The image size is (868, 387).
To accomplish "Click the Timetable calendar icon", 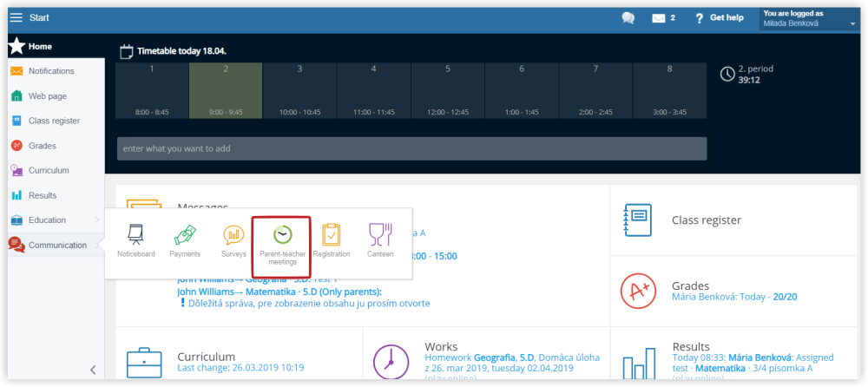I will pyautogui.click(x=127, y=51).
